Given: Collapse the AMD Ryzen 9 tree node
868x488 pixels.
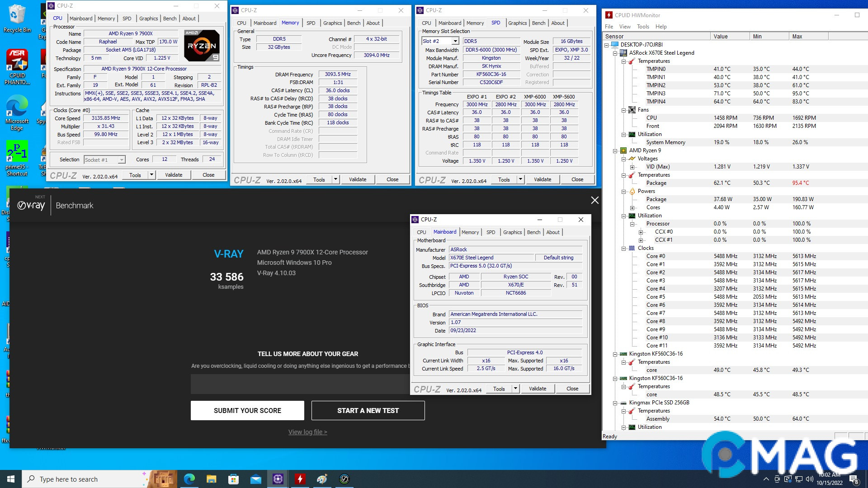Looking at the screenshot, I should coord(615,150).
